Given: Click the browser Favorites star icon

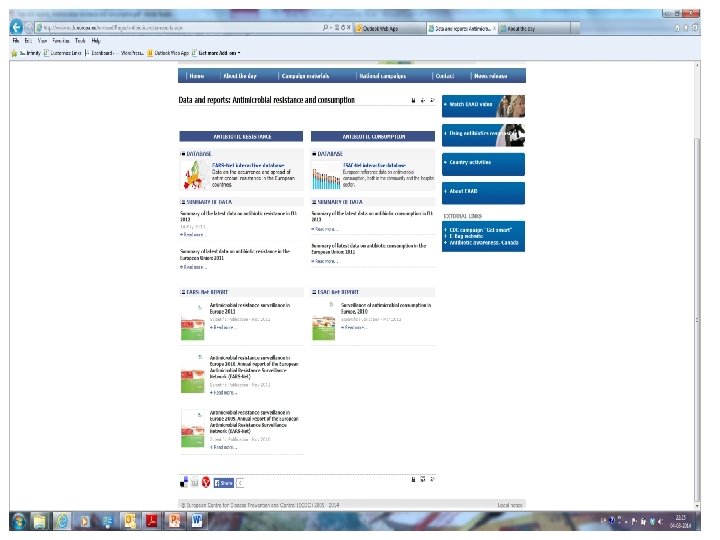Looking at the screenshot, I should click(686, 28).
